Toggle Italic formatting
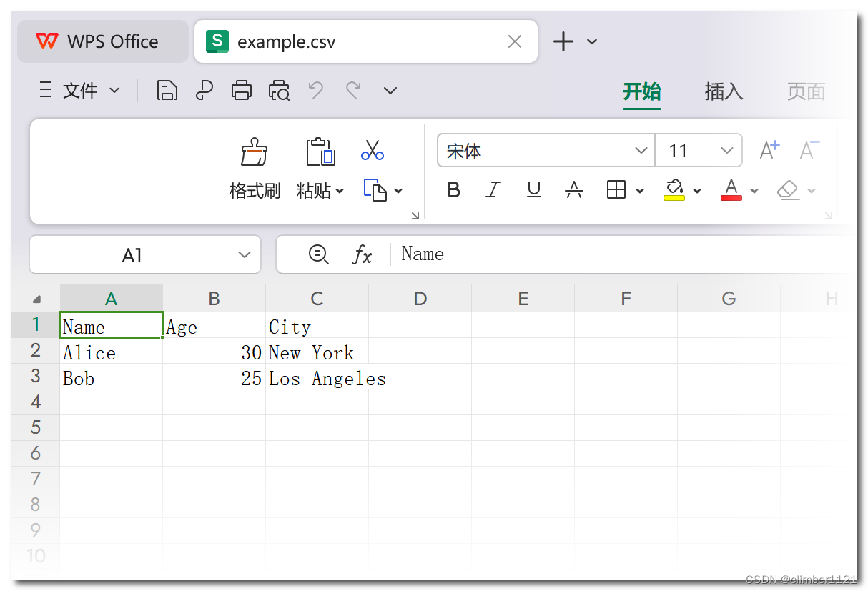 coord(493,189)
